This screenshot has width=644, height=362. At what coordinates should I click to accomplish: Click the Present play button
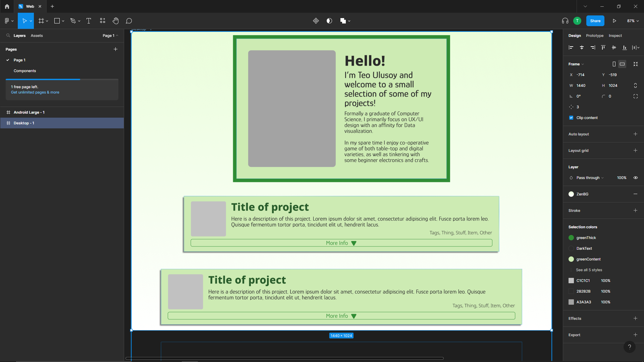coord(614,21)
